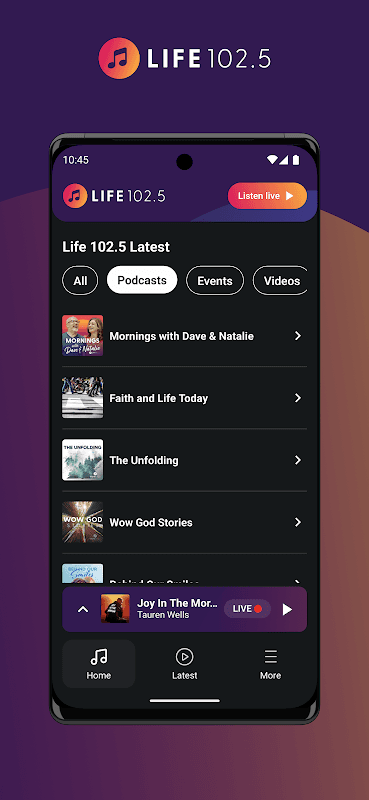Click chevron next to The Unfolding
This screenshot has height=800, width=369.
point(298,460)
